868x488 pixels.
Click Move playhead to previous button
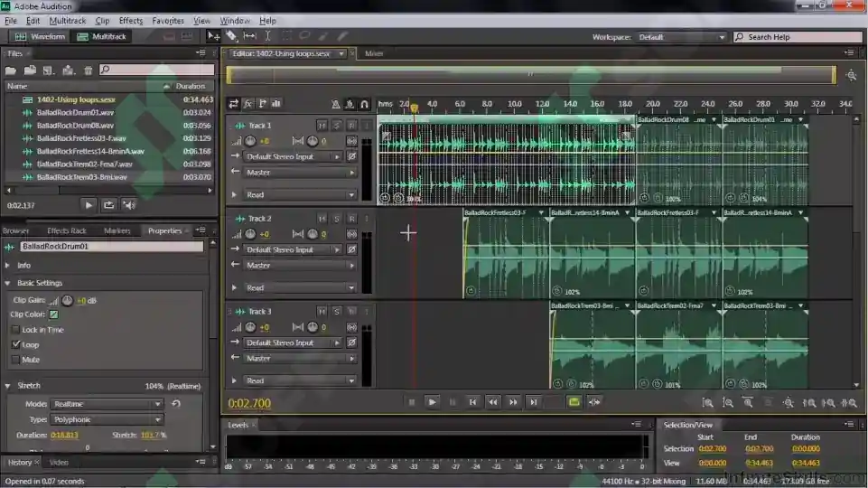point(472,403)
